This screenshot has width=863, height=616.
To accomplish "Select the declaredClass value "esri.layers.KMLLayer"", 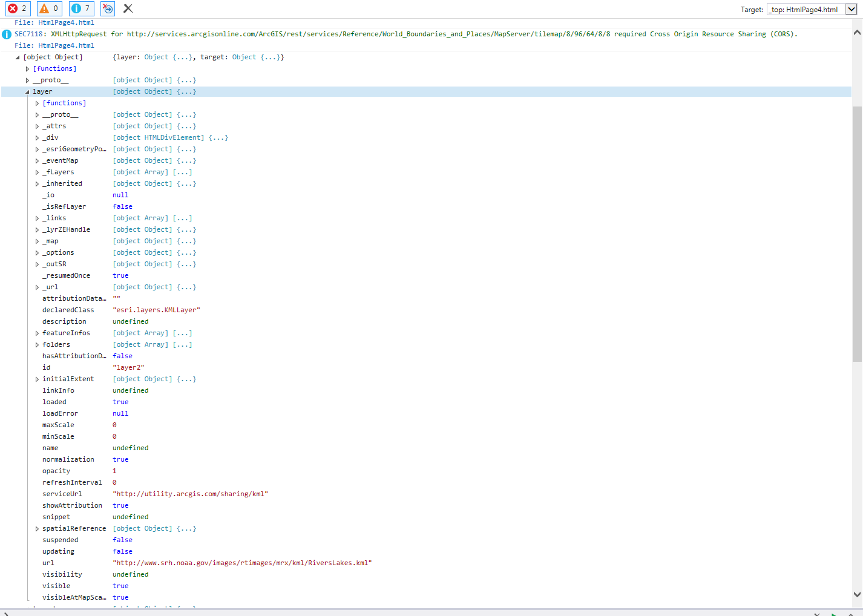I will click(156, 310).
